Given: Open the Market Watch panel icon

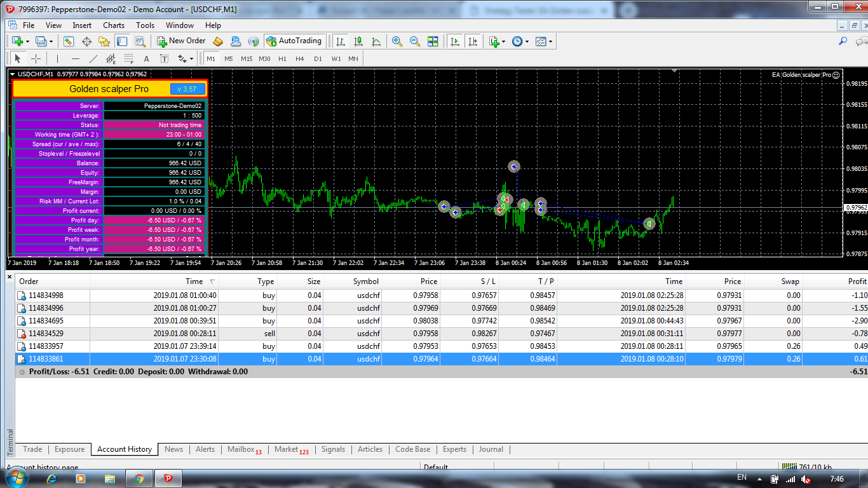Looking at the screenshot, I should [69, 41].
